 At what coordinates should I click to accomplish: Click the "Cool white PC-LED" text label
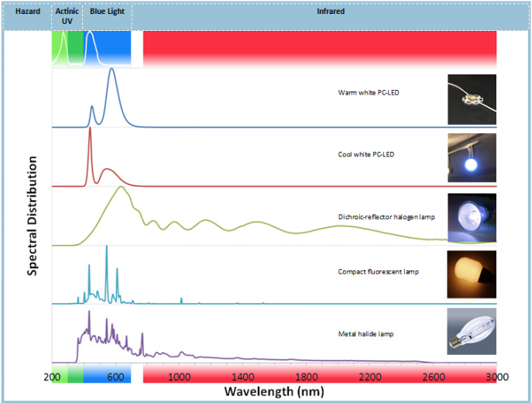pos(367,154)
